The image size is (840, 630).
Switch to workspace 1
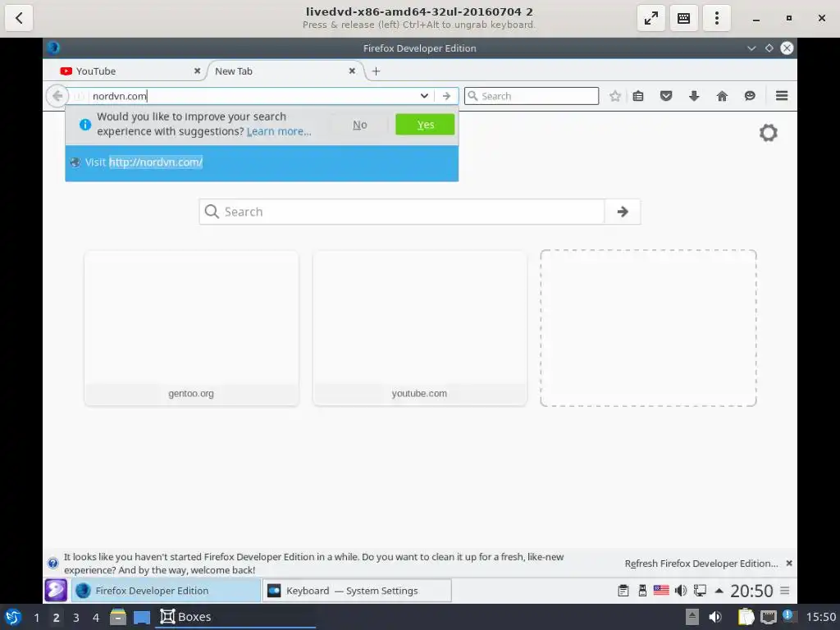click(36, 617)
